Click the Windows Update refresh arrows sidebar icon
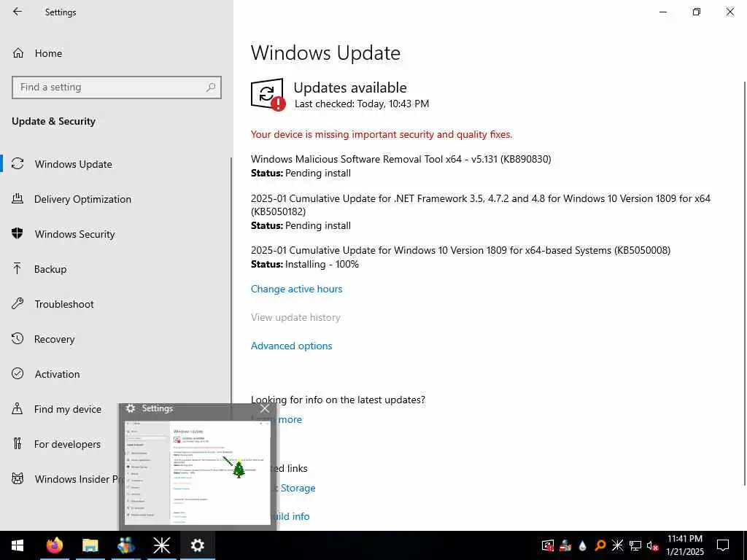 coord(18,164)
